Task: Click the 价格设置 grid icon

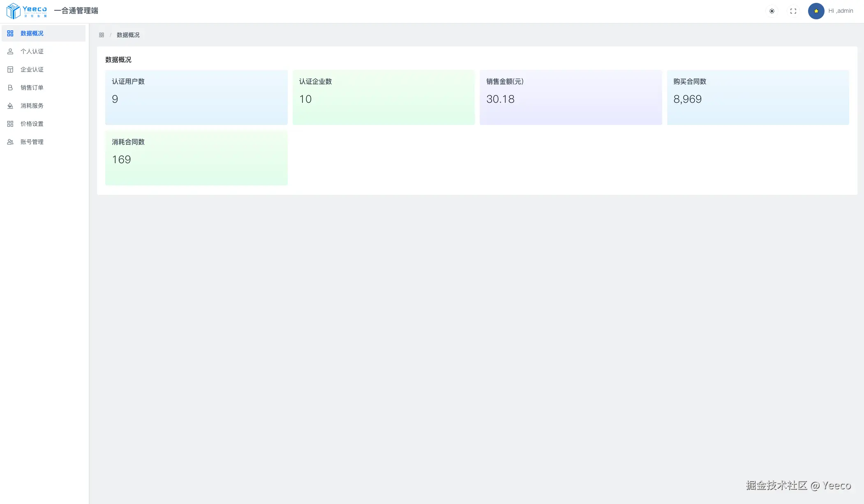Action: pos(10,124)
